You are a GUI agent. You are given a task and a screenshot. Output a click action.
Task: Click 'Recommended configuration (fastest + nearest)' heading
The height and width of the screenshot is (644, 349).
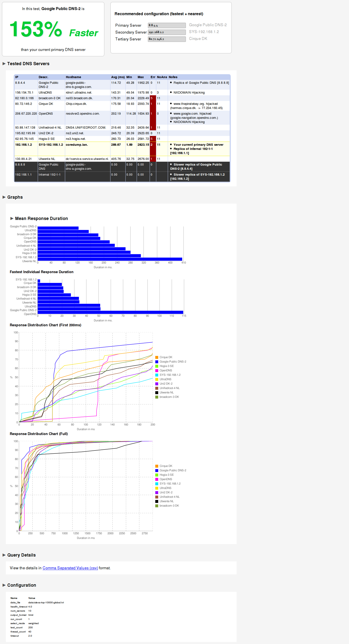(x=159, y=14)
